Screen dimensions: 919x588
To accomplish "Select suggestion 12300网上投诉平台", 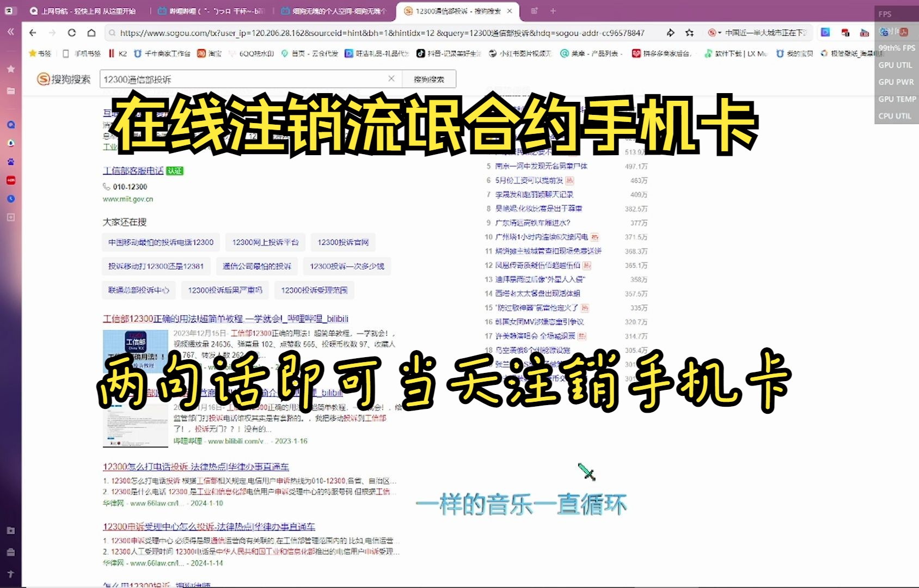I will [265, 242].
